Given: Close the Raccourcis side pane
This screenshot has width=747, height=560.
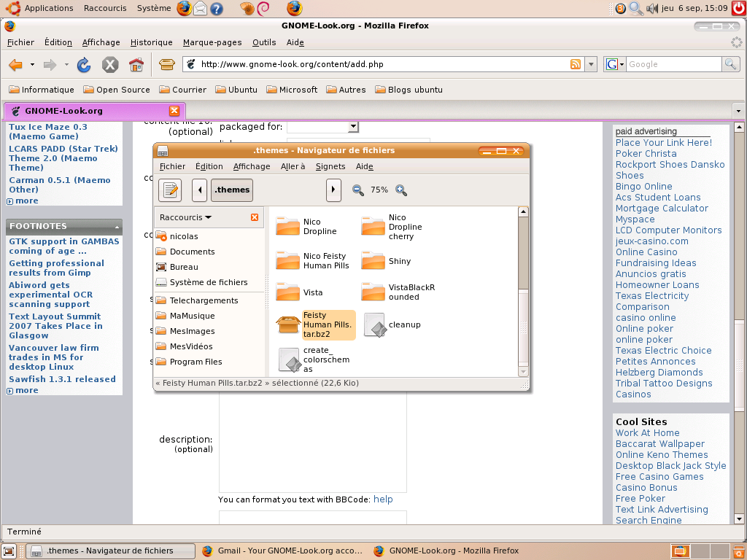Looking at the screenshot, I should [255, 217].
